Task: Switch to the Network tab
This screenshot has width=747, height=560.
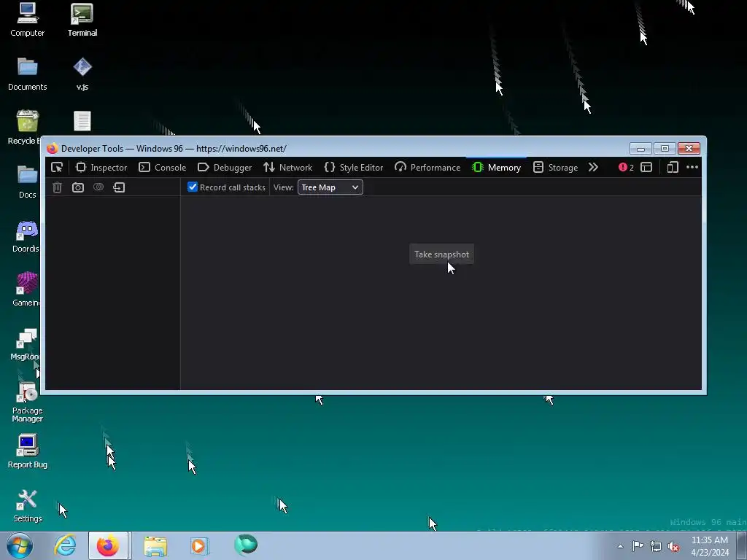Action: tap(287, 168)
